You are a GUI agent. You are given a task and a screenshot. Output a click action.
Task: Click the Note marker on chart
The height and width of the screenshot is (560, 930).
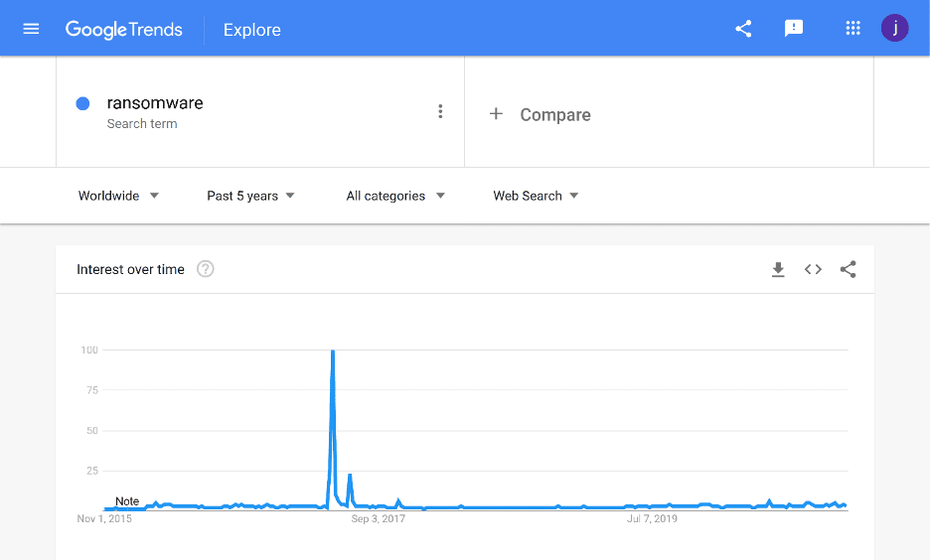click(127, 501)
